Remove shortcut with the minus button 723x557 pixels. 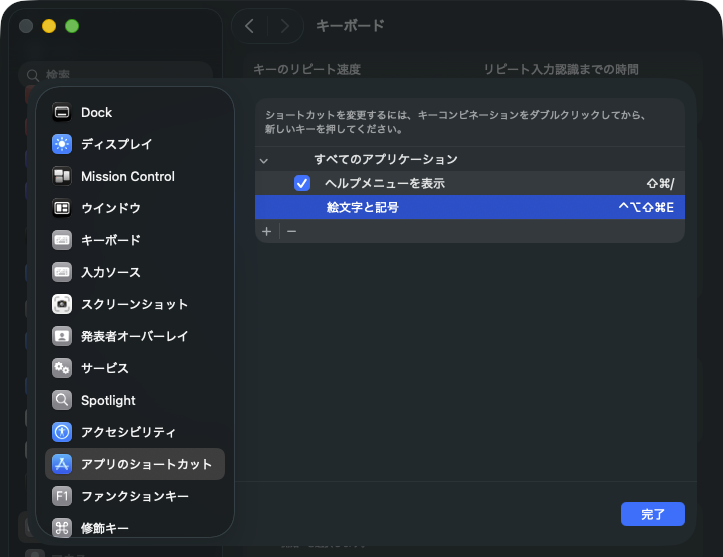click(x=291, y=231)
